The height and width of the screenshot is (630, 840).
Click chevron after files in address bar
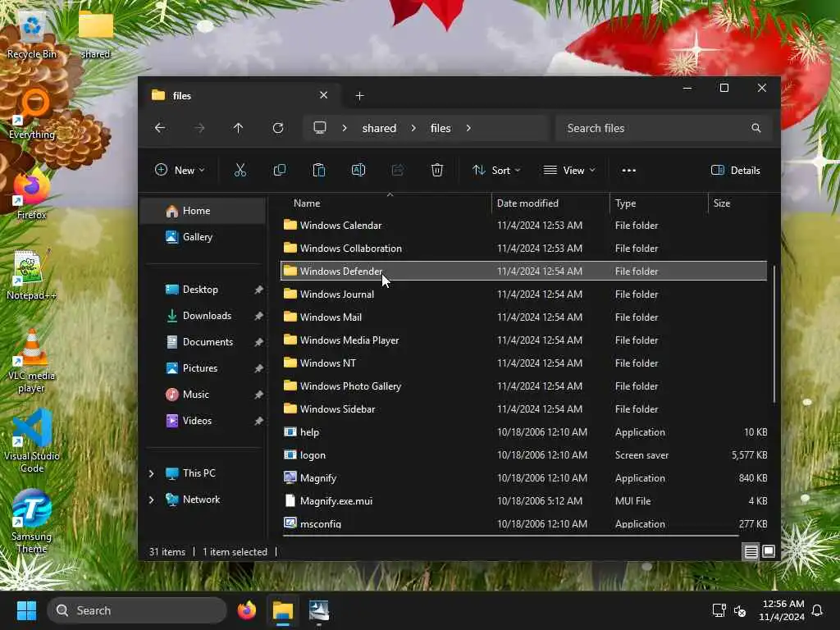(x=468, y=128)
